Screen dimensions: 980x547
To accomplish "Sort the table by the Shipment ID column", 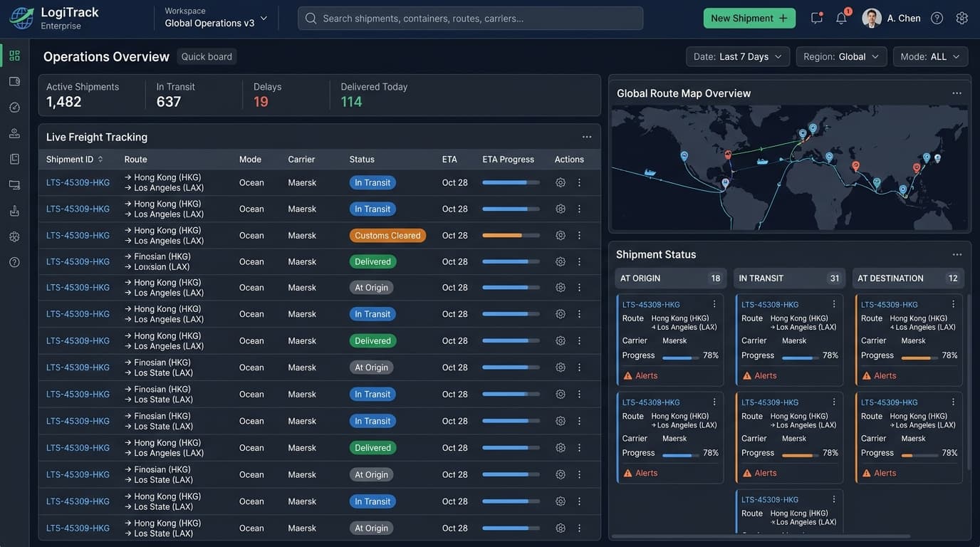I will click(75, 159).
